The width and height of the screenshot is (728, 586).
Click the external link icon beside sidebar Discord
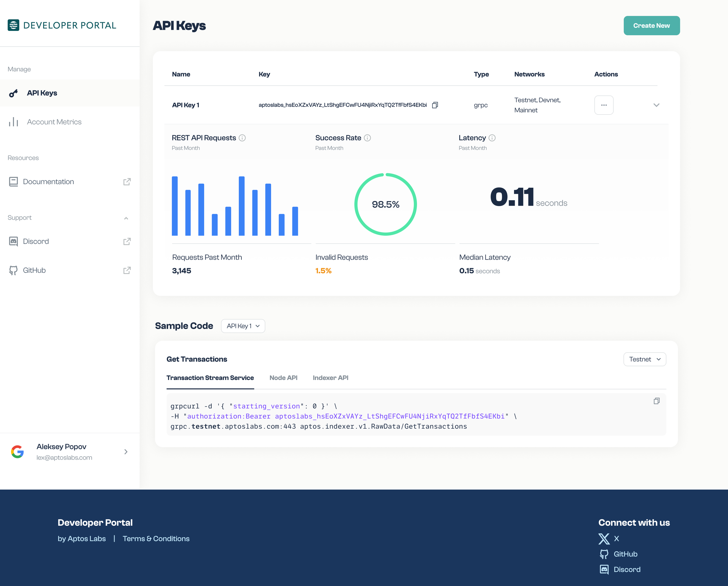[x=127, y=241]
